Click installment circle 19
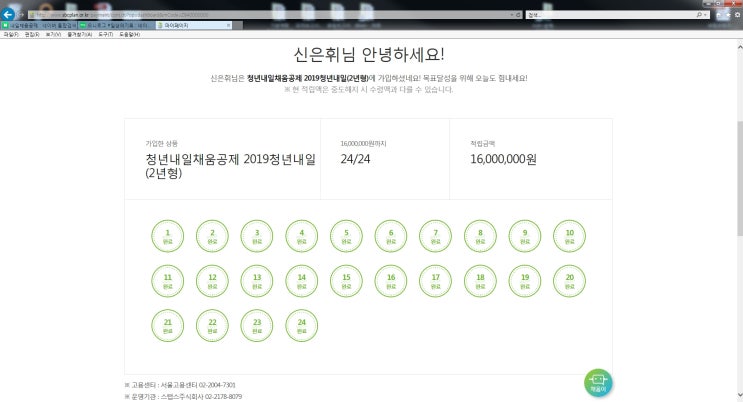This screenshot has height=402, width=743. click(525, 281)
